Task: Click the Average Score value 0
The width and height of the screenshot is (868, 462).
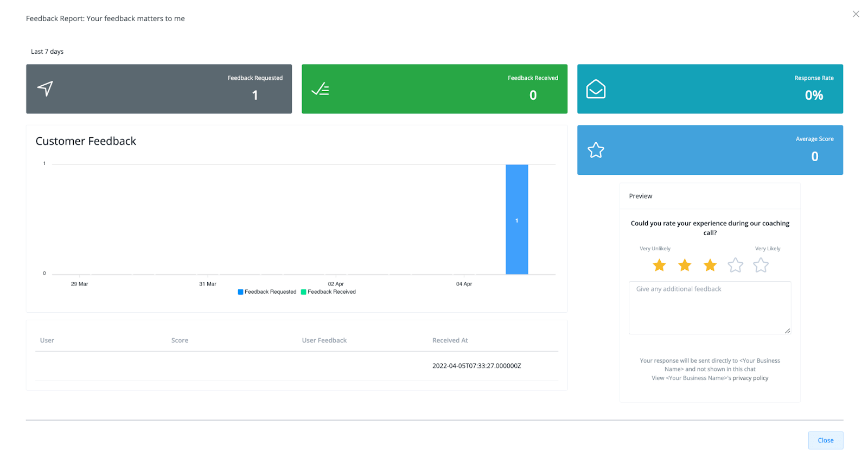Action: pyautogui.click(x=814, y=156)
